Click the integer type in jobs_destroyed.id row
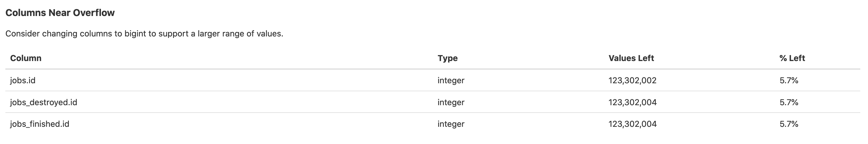 coord(451,102)
